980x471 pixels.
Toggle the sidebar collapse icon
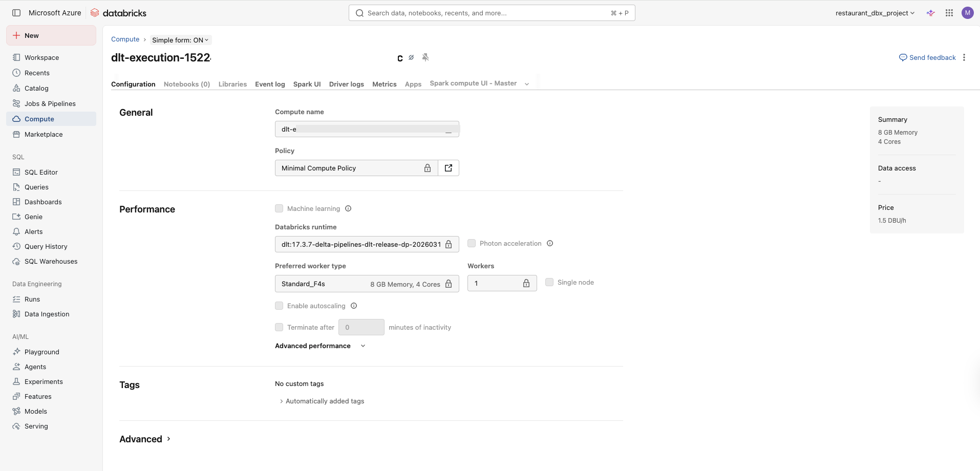coord(16,13)
